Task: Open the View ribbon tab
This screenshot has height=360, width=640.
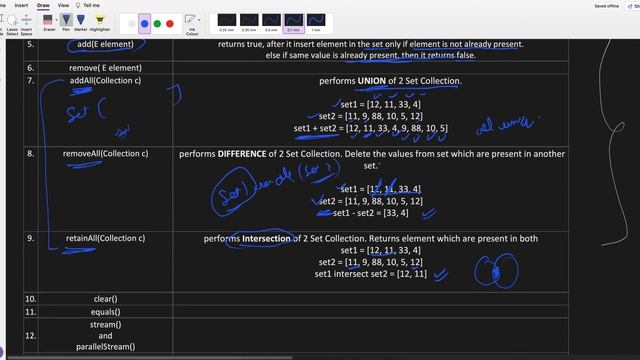Action: (x=63, y=5)
